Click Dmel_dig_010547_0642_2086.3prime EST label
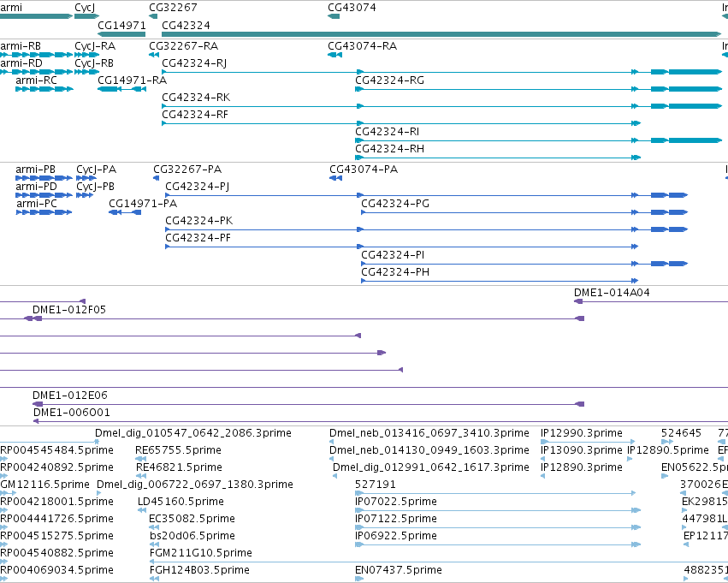Screen dimensions: 728x583 193,433
